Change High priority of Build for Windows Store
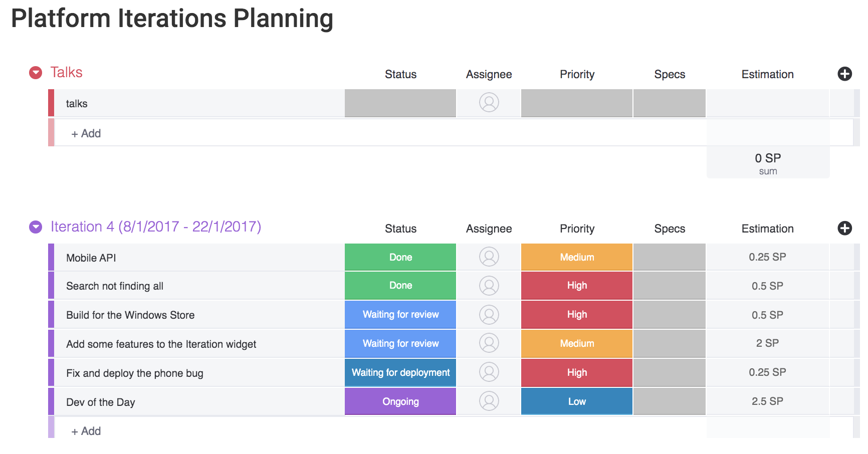Screen dimensions: 868x454 [x=577, y=315]
